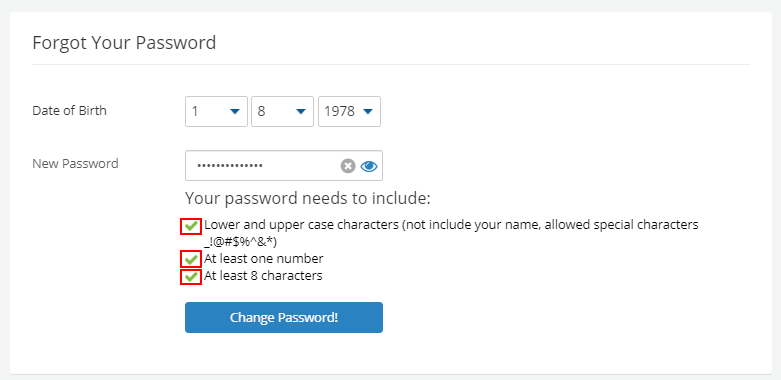Viewport: 781px width, 380px height.
Task: Click the green check beside At least one number
Action: 191,259
